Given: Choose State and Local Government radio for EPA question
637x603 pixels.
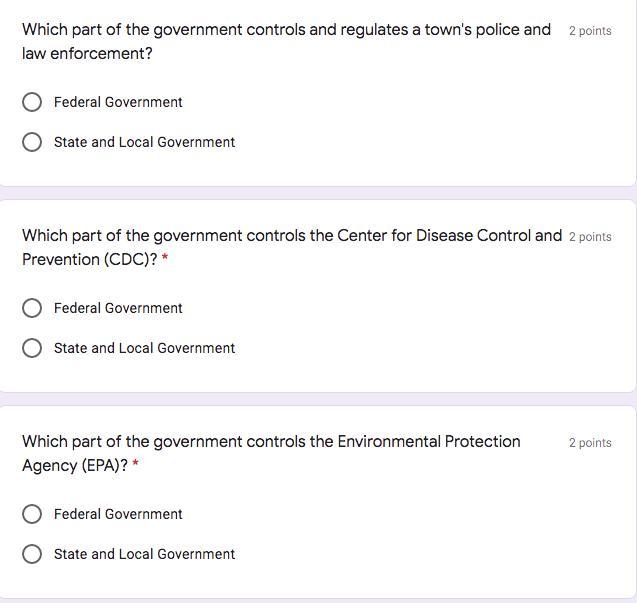Looking at the screenshot, I should coord(32,554).
